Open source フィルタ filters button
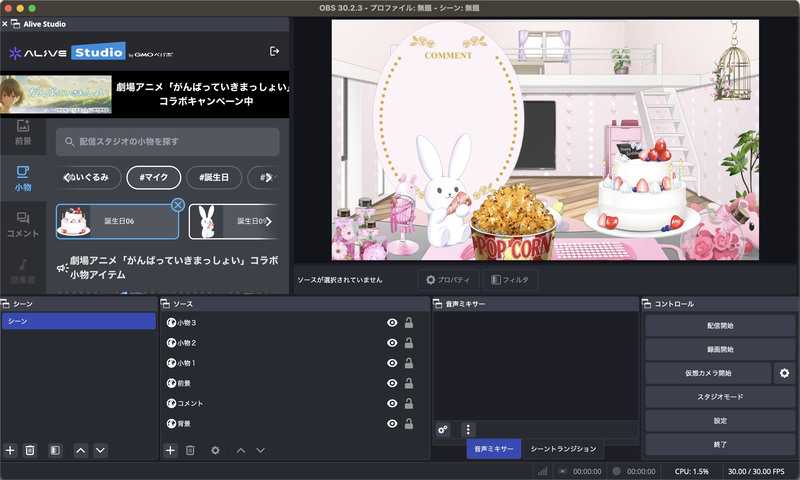 pyautogui.click(x=510, y=280)
